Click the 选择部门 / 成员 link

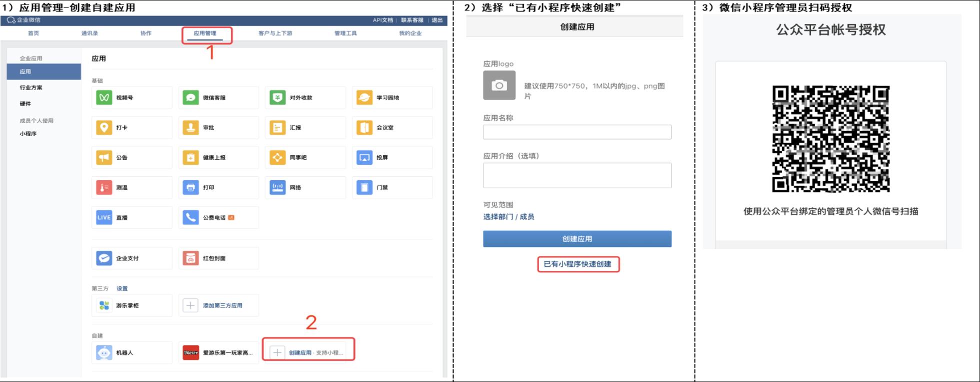pyautogui.click(x=508, y=217)
